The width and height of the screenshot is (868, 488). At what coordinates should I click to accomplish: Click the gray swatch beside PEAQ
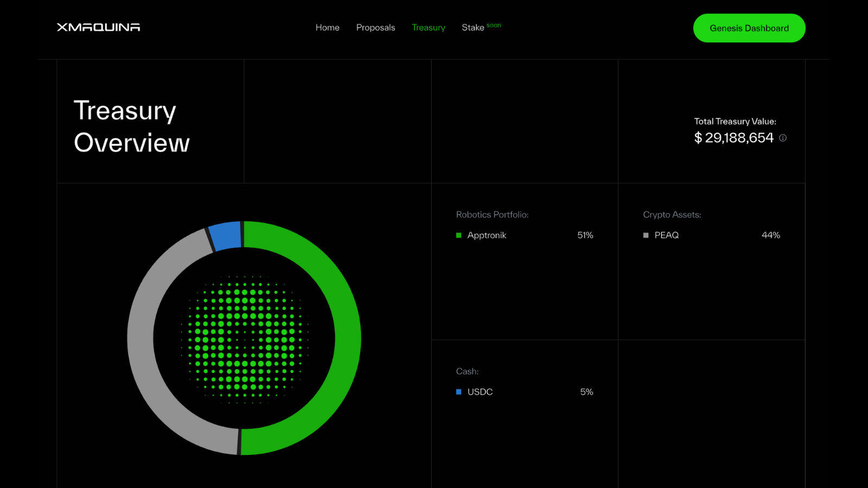point(645,235)
